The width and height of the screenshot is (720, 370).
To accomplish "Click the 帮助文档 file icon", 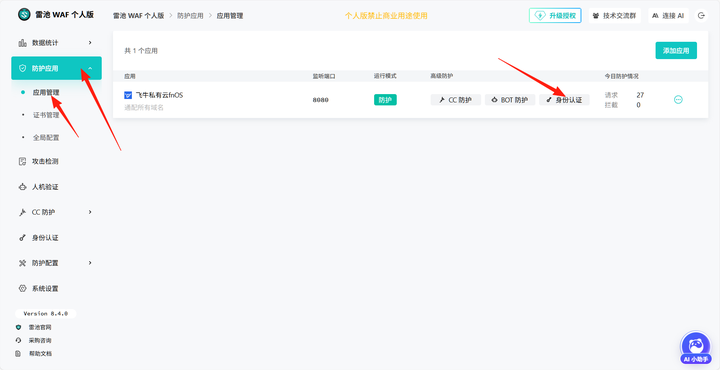I will pyautogui.click(x=18, y=354).
